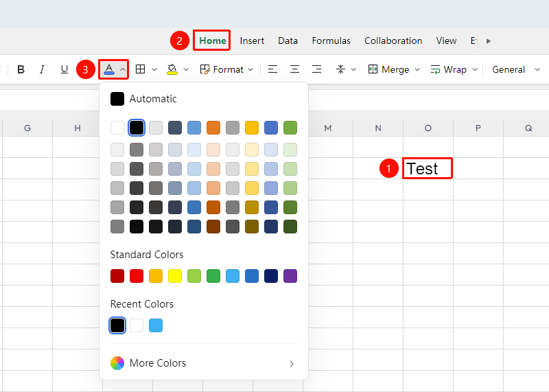Apply the vertical middle alignment icon
The width and height of the screenshot is (549, 392).
340,69
